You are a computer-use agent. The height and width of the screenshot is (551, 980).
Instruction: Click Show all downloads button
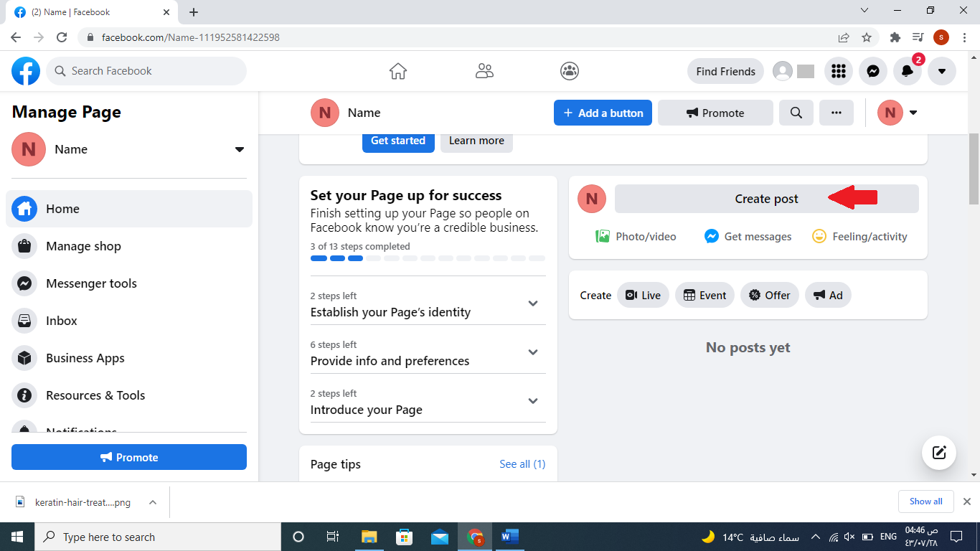point(925,501)
